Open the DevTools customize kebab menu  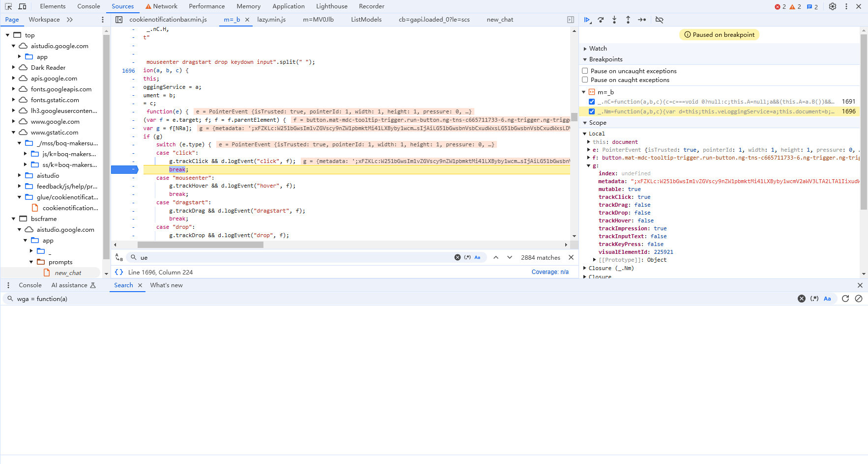[x=846, y=6]
